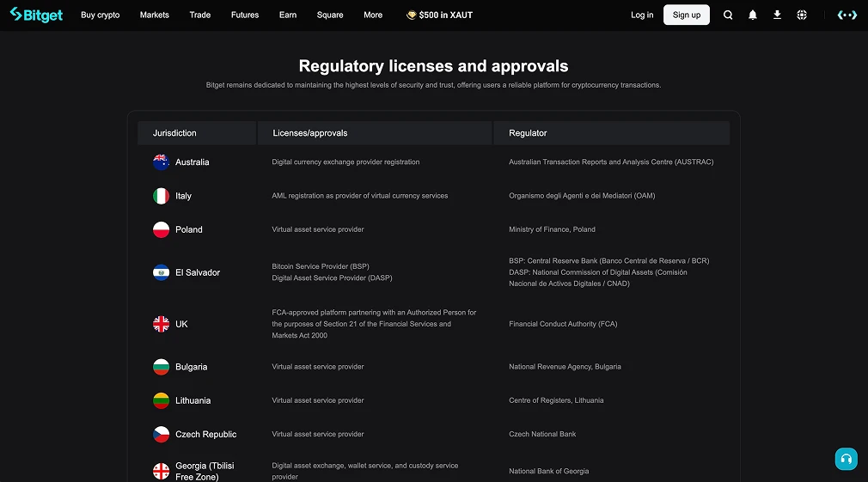Screen dimensions: 868x482
Task: Select the Czech Republic jurisdiction label
Action: coord(206,435)
